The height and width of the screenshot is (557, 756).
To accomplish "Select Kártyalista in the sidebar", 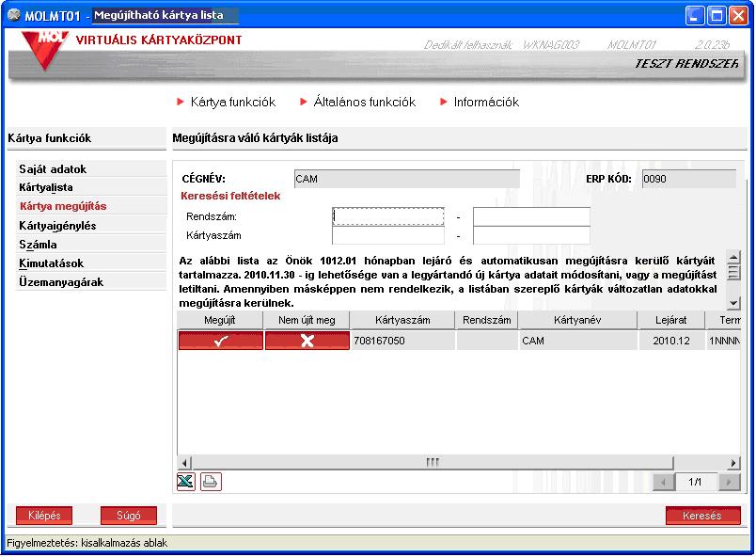I will (x=90, y=187).
